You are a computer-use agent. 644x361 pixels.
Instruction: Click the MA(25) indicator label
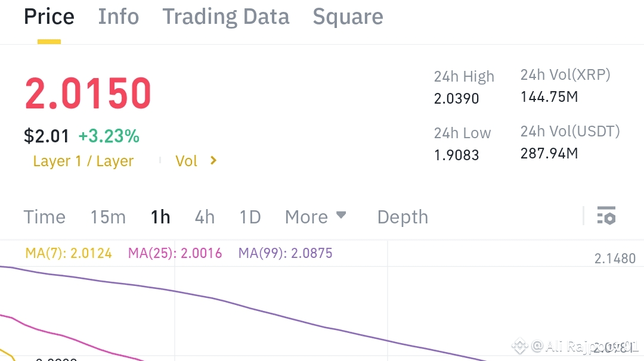tap(175, 253)
